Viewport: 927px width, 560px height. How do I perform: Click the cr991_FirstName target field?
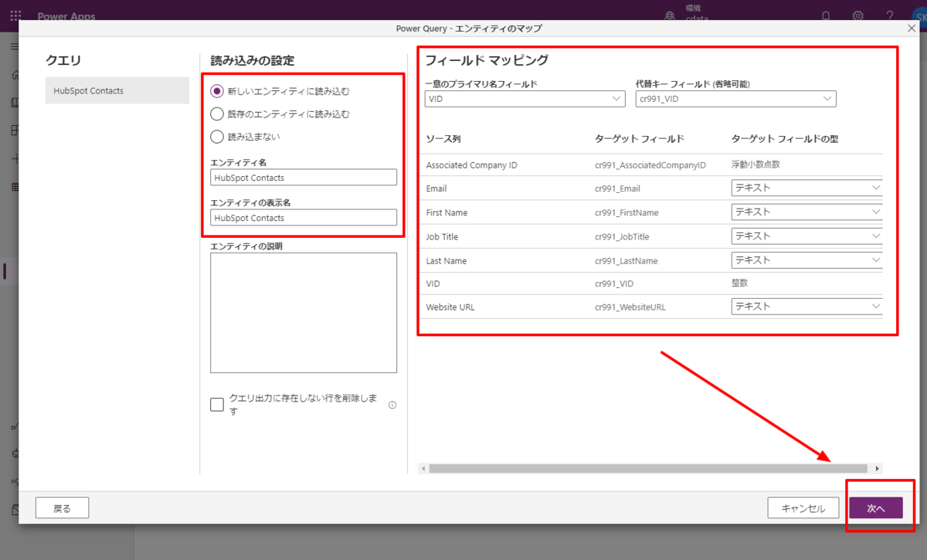click(626, 212)
